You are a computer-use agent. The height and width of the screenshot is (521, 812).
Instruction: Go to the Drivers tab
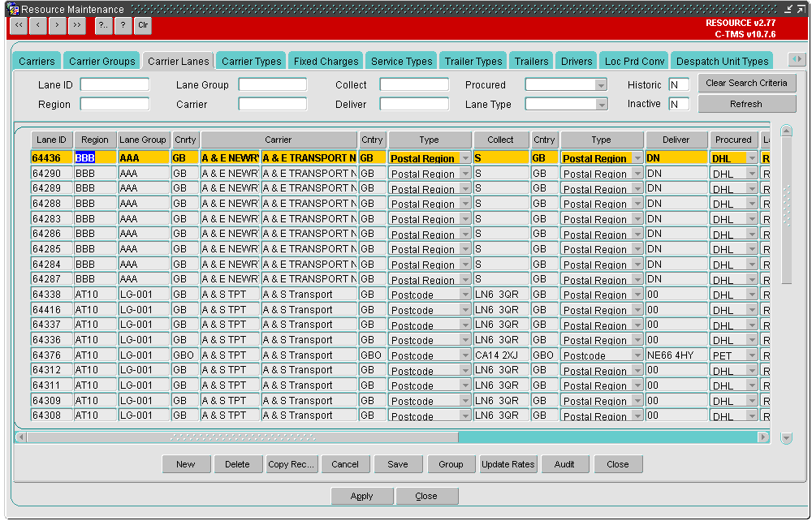(577, 61)
